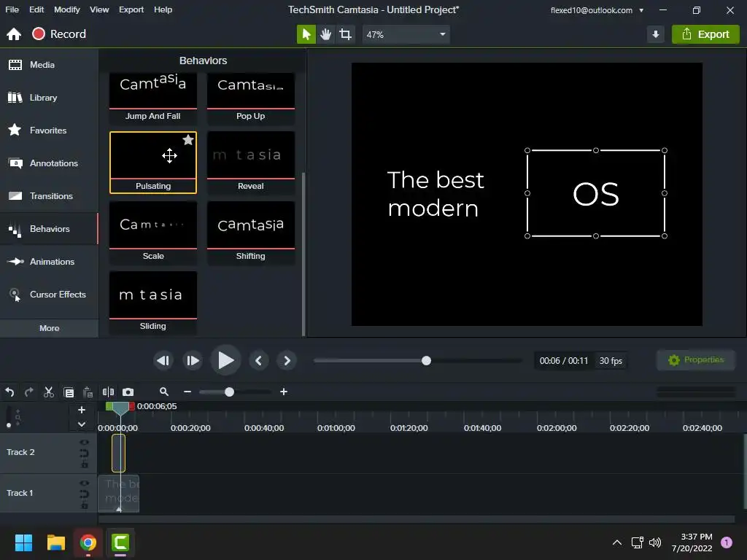Open the Favorites tab
The image size is (747, 560).
[x=49, y=131]
